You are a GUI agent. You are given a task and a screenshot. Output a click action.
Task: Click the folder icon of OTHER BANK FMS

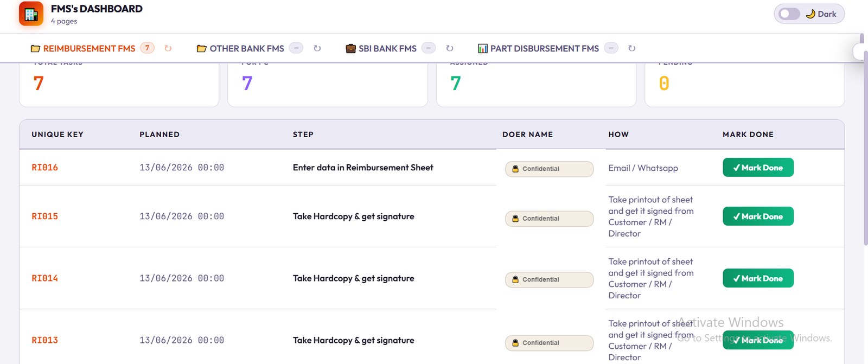[201, 48]
